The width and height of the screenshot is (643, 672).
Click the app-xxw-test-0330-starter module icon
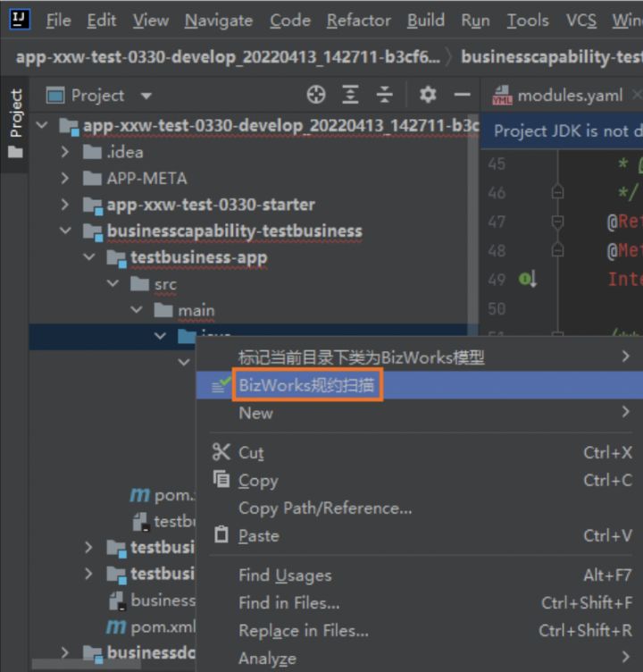pyautogui.click(x=93, y=206)
